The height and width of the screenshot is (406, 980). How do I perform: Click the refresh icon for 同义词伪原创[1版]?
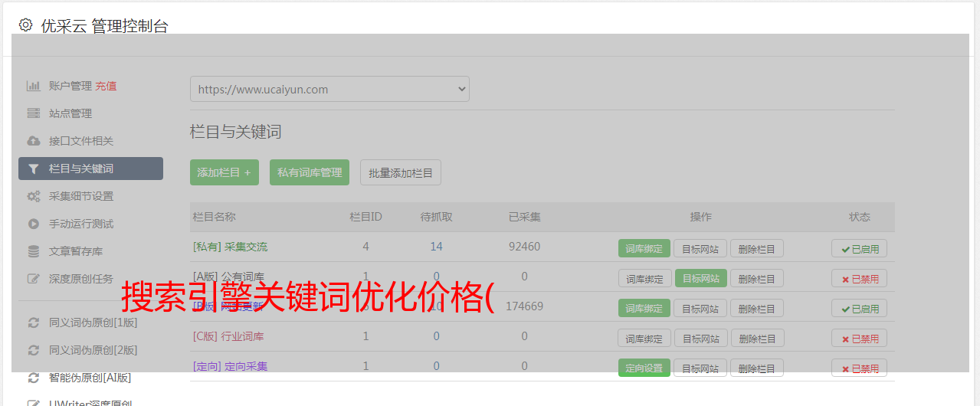[33, 323]
